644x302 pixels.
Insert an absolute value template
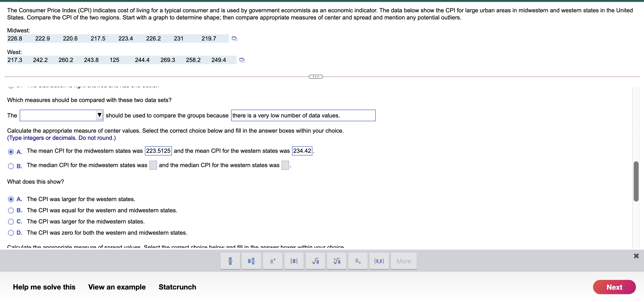pos(294,261)
